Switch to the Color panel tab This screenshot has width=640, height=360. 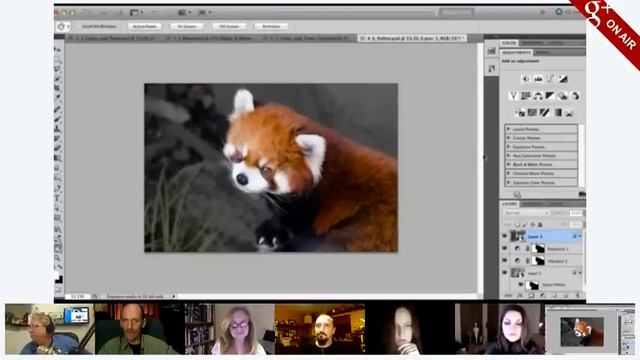click(x=509, y=43)
